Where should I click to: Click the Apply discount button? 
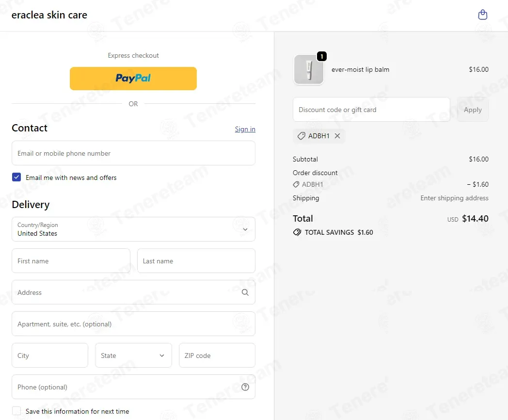point(473,110)
